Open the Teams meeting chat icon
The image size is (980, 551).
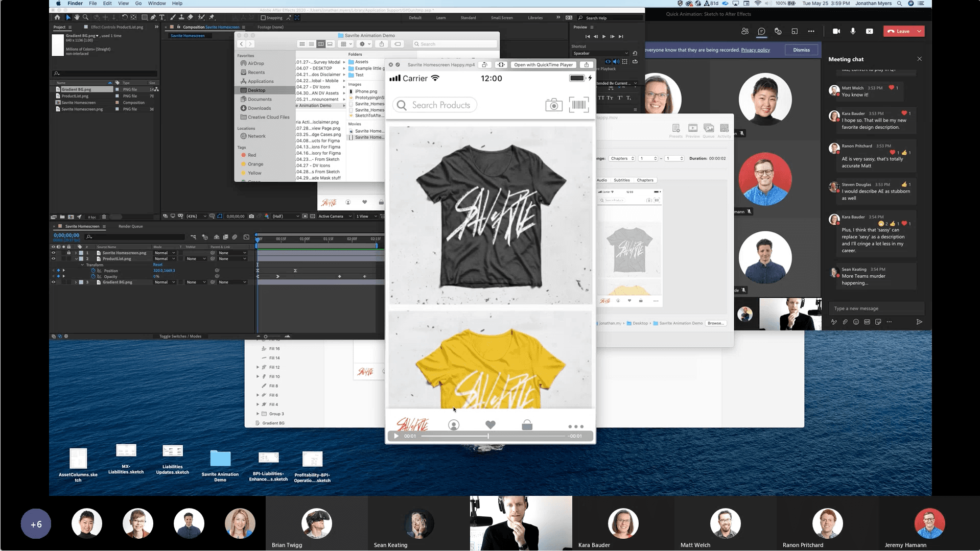(x=761, y=31)
